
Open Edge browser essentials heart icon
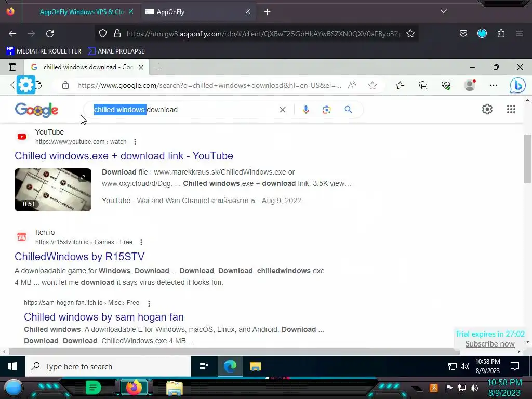click(446, 85)
